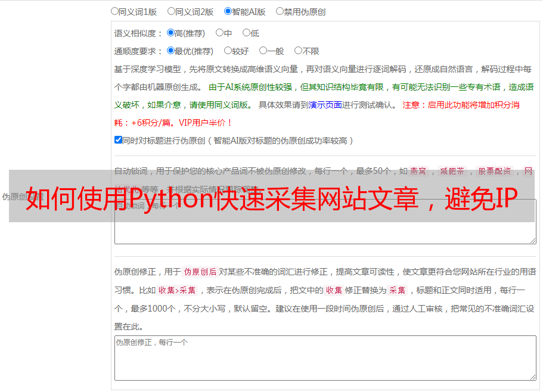Click the 股票配资 example keyword
The height and width of the screenshot is (392, 543).
click(495, 171)
